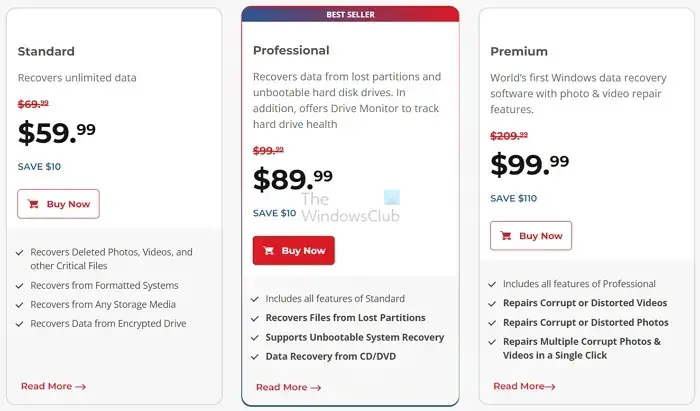Click checkmark beside Repairs Corrupt or Distorted Videos
This screenshot has width=700, height=411.
[492, 304]
